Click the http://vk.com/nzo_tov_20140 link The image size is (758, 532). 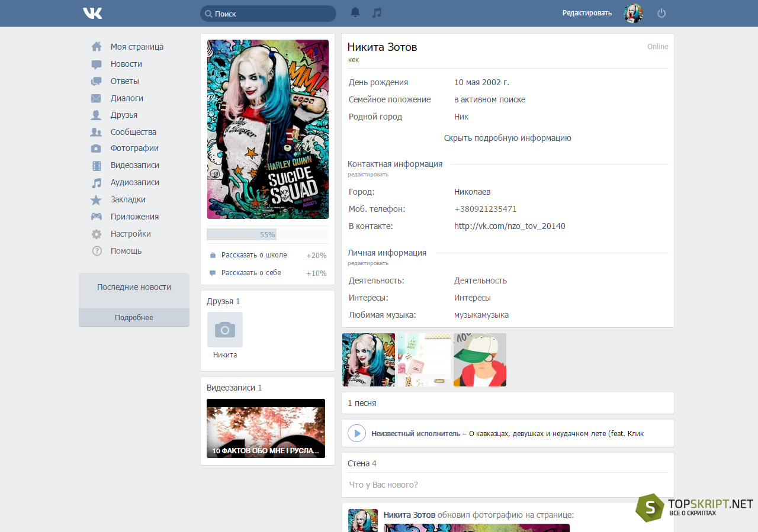[510, 226]
